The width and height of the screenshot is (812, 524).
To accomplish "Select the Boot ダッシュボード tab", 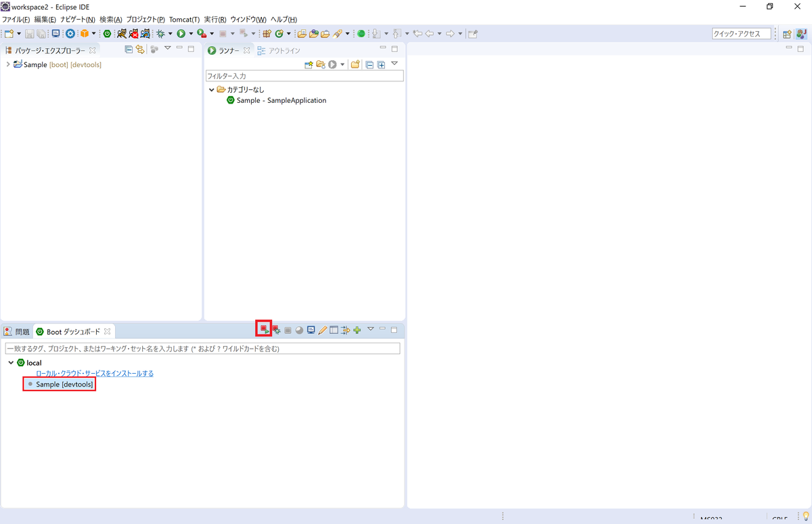I will click(x=73, y=332).
